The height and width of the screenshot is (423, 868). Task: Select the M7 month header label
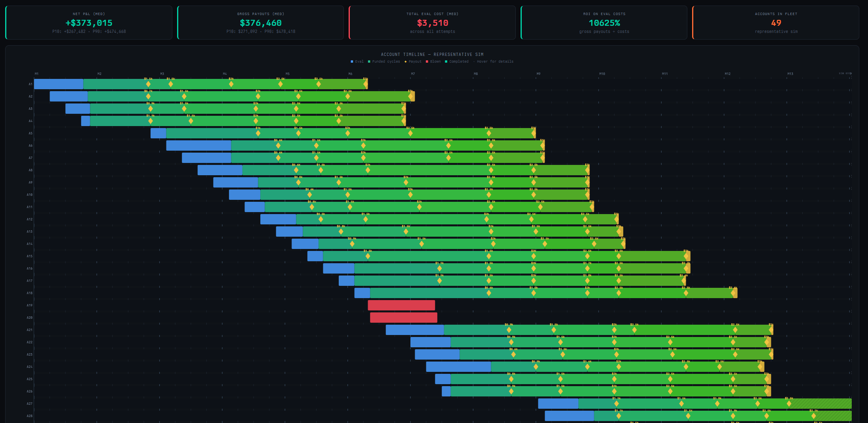pyautogui.click(x=413, y=74)
